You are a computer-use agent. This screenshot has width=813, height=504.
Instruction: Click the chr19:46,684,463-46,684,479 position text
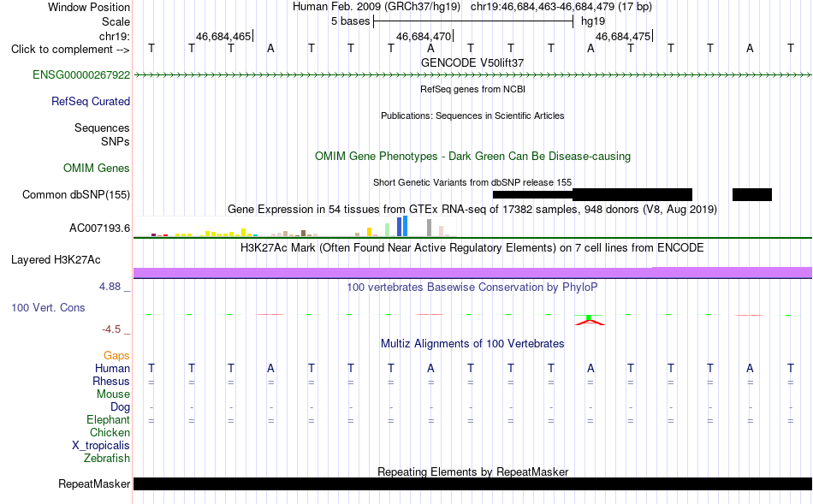(561, 7)
